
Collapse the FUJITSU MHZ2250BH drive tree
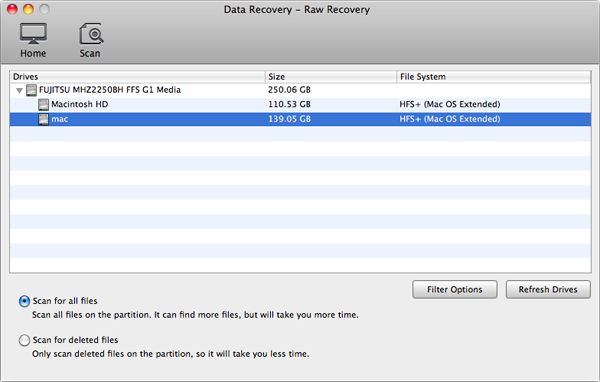pyautogui.click(x=19, y=91)
